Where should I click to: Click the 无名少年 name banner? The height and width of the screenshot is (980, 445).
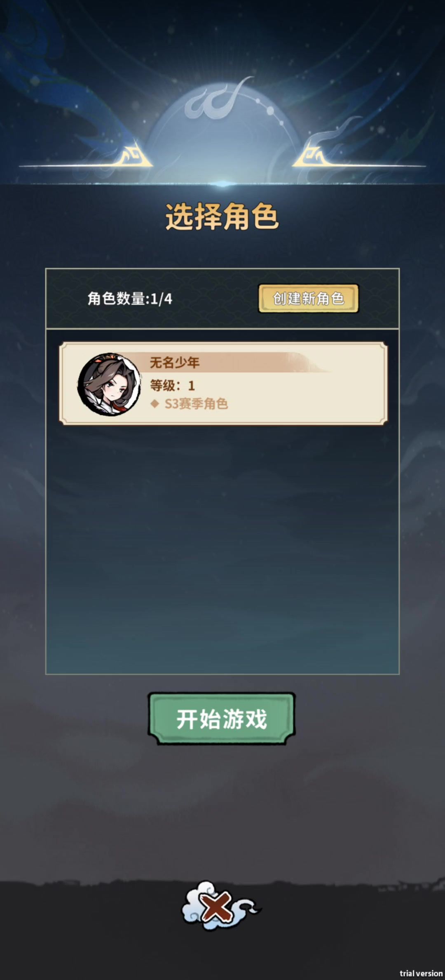[175, 363]
